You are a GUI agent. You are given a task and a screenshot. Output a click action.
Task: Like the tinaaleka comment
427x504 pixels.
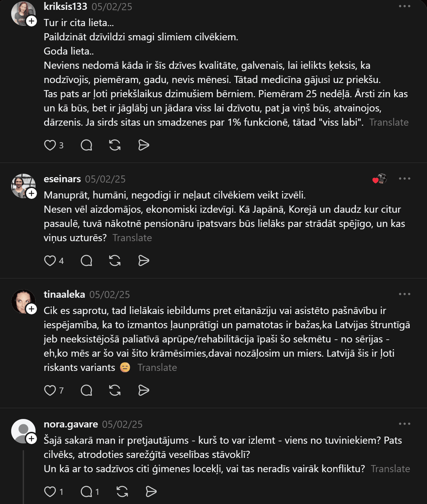click(50, 391)
